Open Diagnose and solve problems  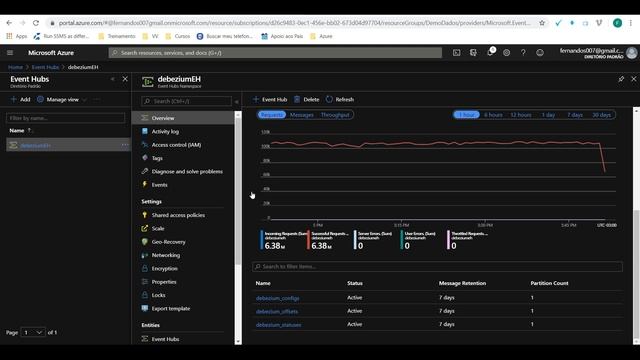187,171
